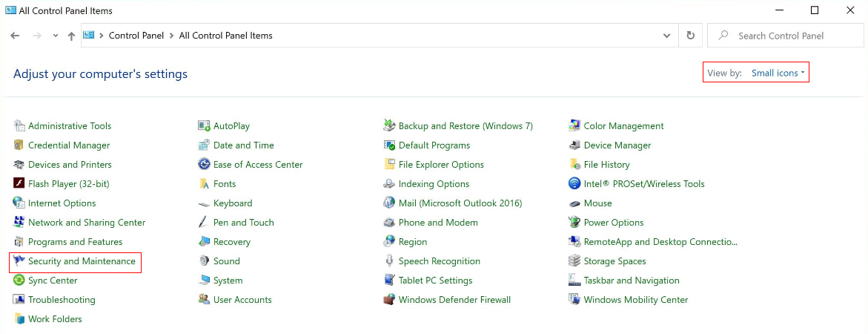This screenshot has width=868, height=334.
Task: Click the Security and Maintenance flag icon
Action: tap(19, 261)
